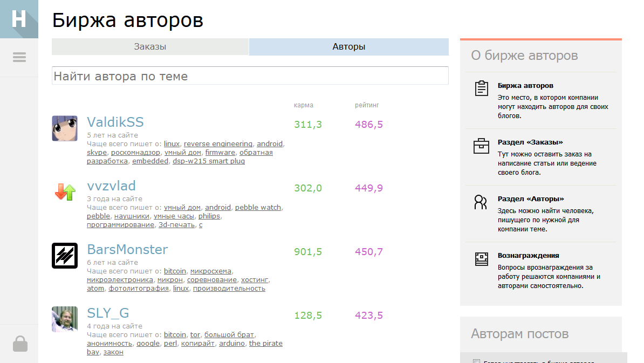Switch to the «Авторы» tab
644x363 pixels.
(x=348, y=47)
